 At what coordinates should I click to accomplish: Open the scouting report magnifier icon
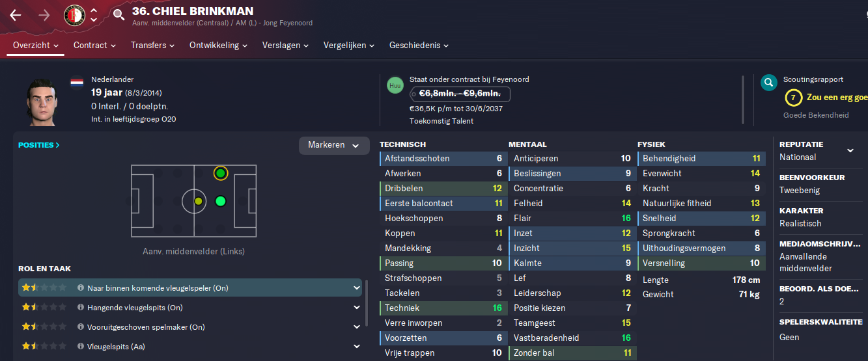(x=769, y=83)
